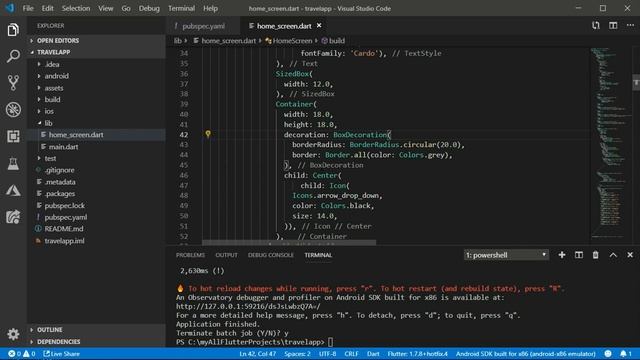Click the warnings count in status bar
This screenshot has height=360, width=640.
(29, 353)
